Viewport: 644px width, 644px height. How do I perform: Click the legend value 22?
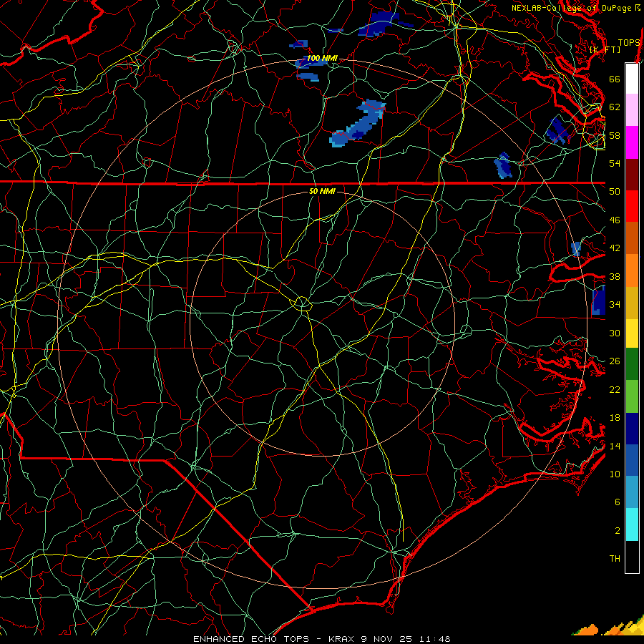[x=615, y=390]
